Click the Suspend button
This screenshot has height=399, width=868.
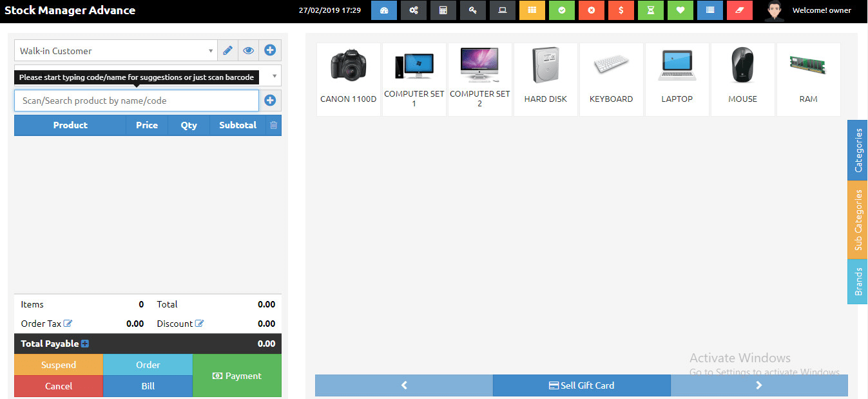pos(59,365)
